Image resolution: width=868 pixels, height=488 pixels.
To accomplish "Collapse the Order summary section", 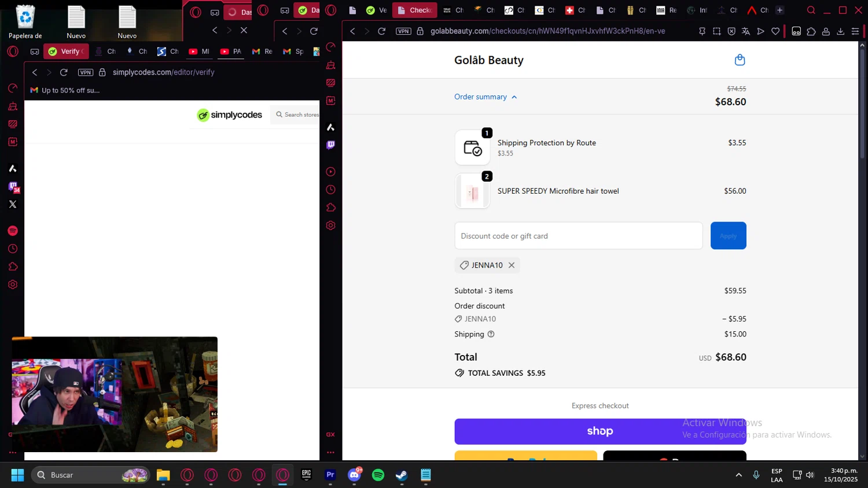I will 486,97.
